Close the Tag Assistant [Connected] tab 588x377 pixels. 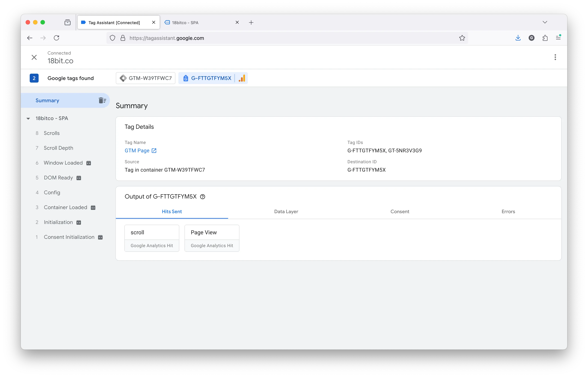click(x=153, y=22)
